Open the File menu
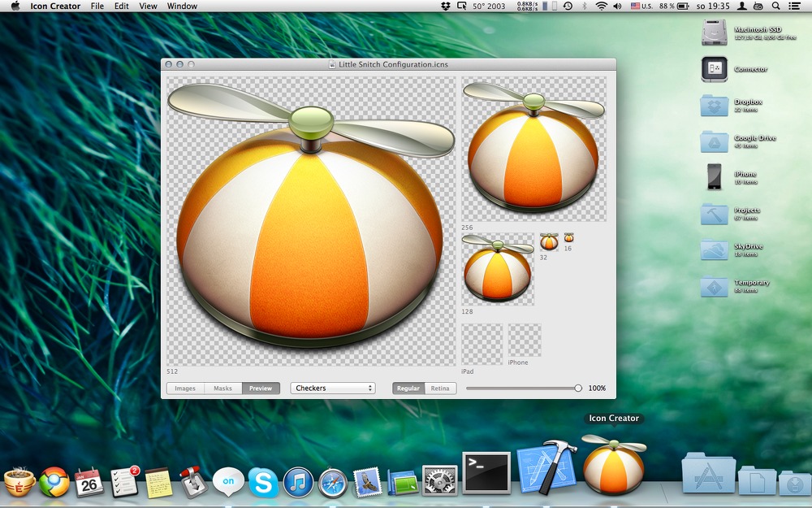Image resolution: width=812 pixels, height=508 pixels. 97,7
